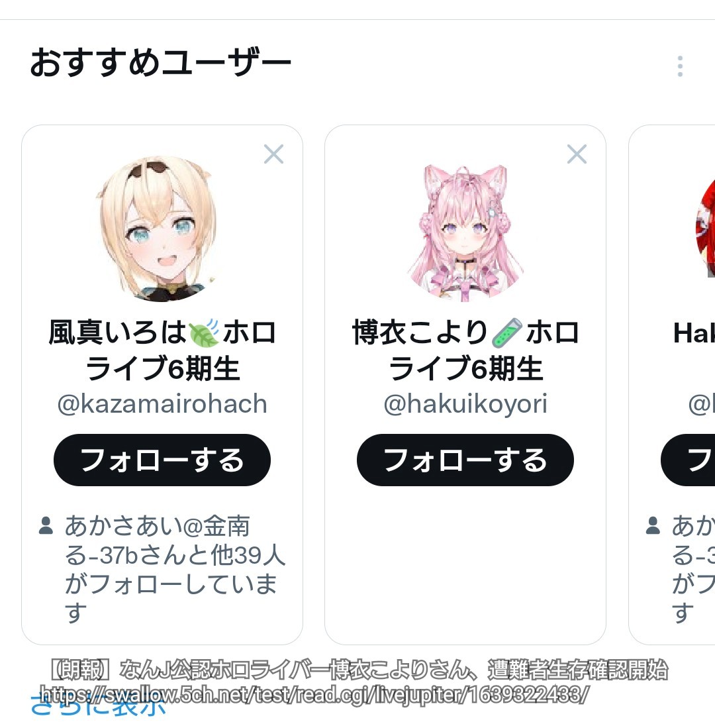Click the leaf emoji in 風真いろは's name

[x=204, y=333]
